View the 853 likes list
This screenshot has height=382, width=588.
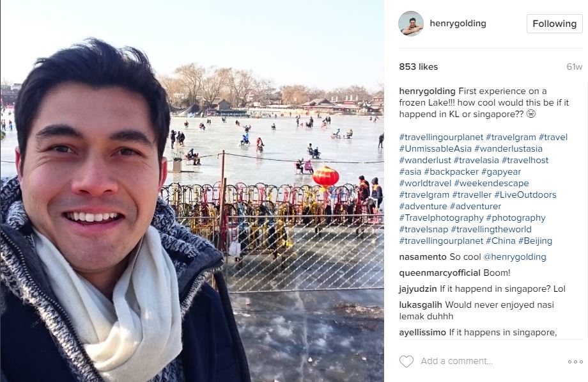[x=419, y=67]
